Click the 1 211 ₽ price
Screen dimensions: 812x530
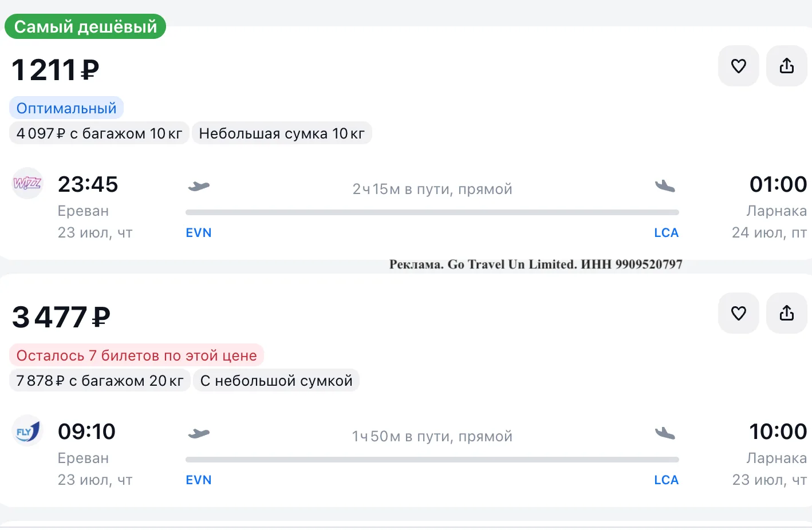(56, 70)
